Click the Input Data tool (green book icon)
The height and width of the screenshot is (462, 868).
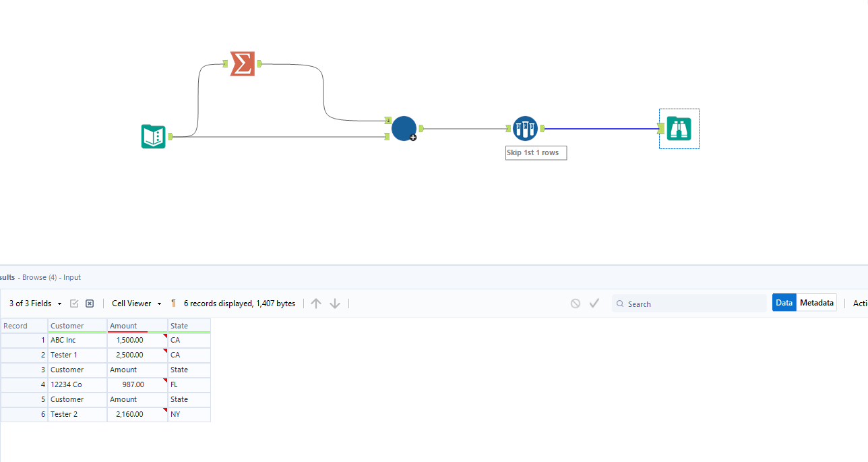(153, 136)
